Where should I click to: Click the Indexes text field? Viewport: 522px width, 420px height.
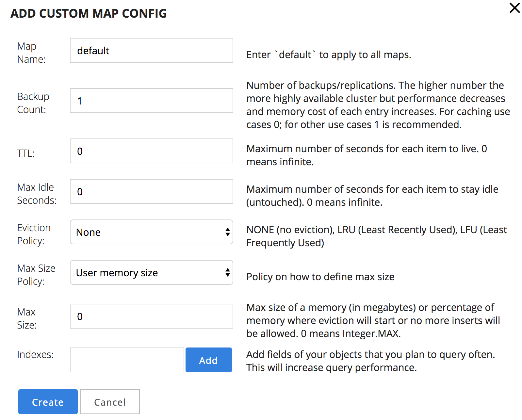coord(127,360)
